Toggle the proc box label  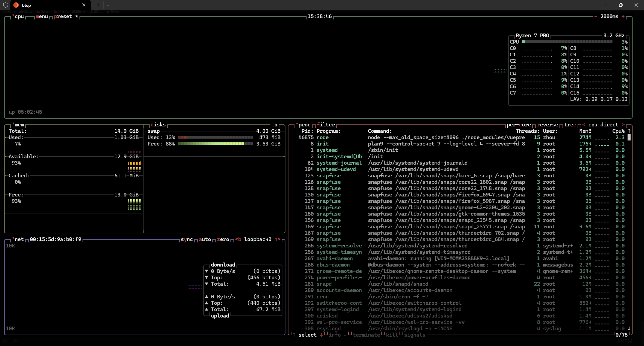304,125
